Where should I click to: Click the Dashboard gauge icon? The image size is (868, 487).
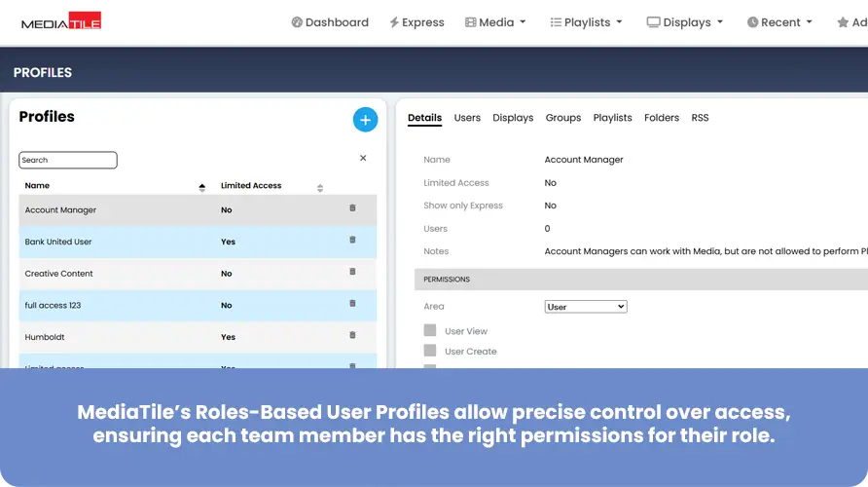pos(297,22)
